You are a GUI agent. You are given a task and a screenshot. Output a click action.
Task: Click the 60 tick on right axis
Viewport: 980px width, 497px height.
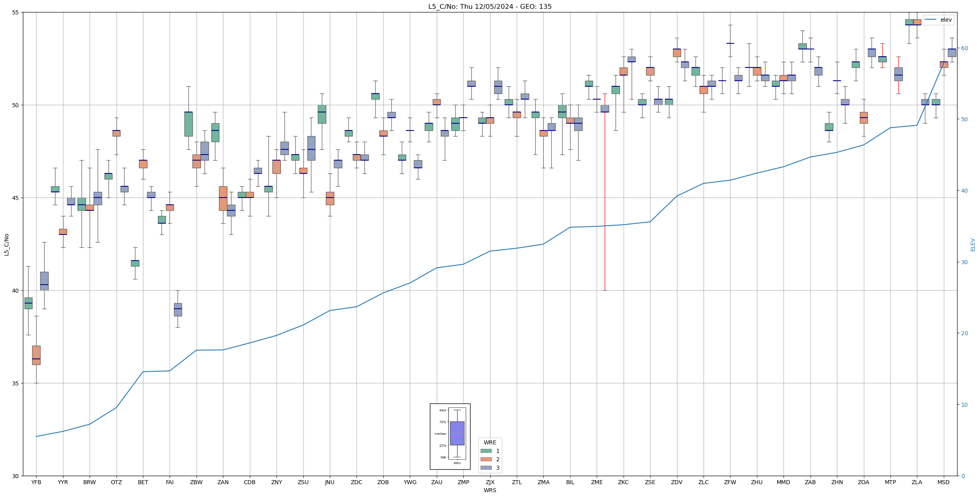pos(964,48)
